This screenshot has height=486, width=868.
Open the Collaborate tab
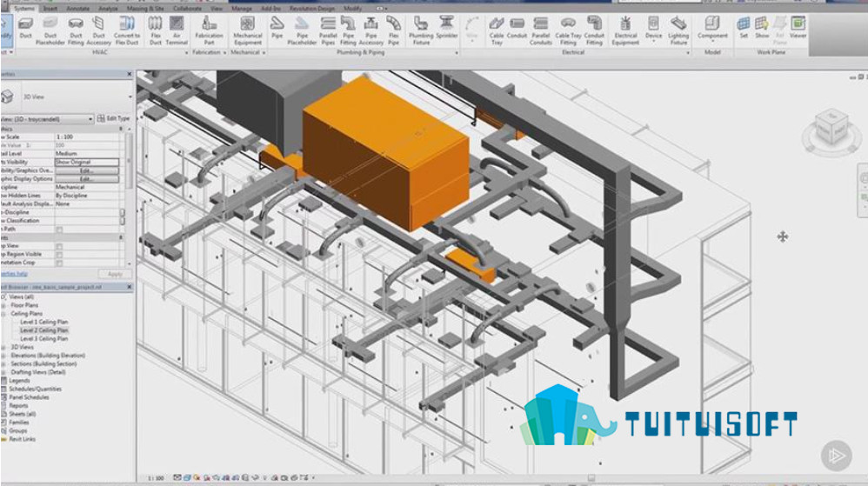pyautogui.click(x=187, y=9)
